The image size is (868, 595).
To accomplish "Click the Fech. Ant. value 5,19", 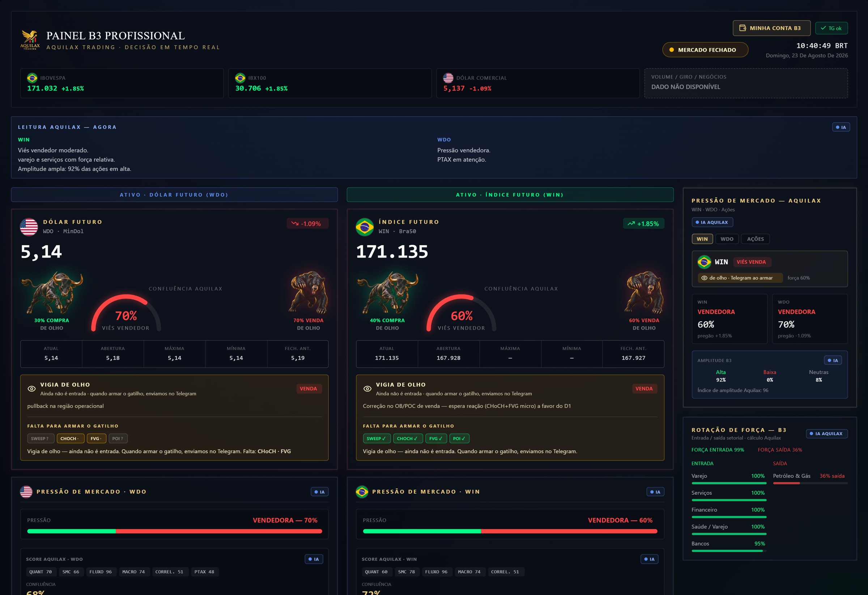I will point(298,358).
